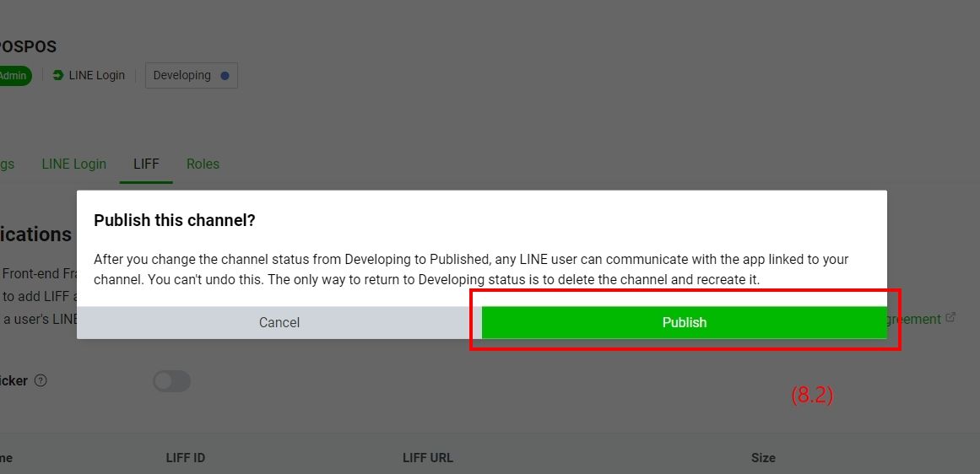Click the dialog warning message text
Viewport: 980px width, 474px height.
coord(471,269)
